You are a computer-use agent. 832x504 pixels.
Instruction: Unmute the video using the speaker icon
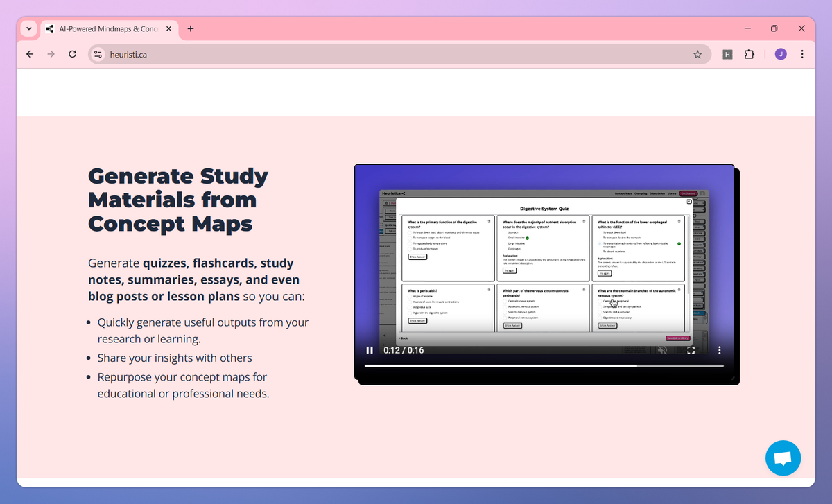(662, 350)
